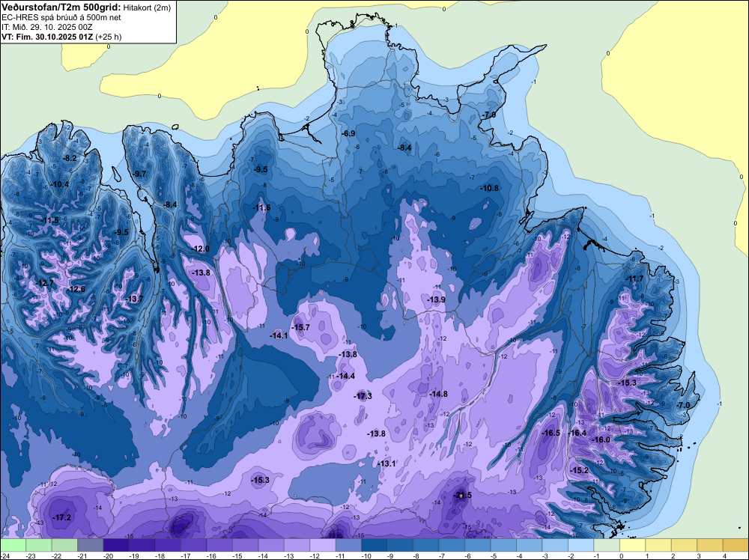Select the -13.1 temperature label
The width and height of the screenshot is (749, 560).
387,463
